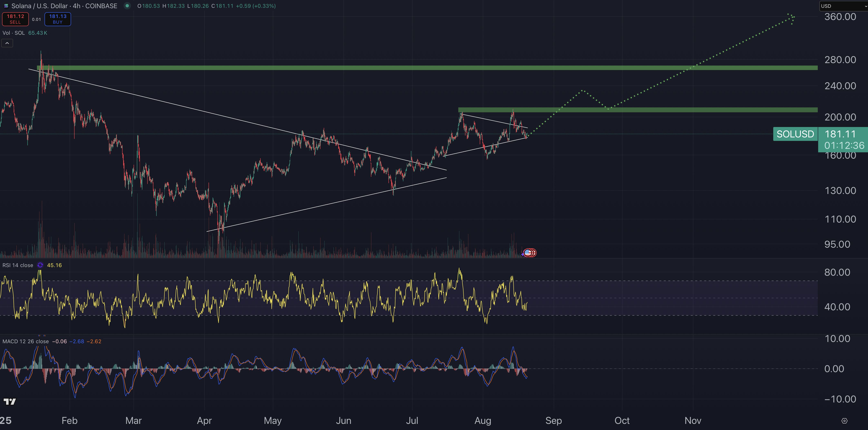Click the purple star event marker
The height and width of the screenshot is (430, 868).
(522, 254)
